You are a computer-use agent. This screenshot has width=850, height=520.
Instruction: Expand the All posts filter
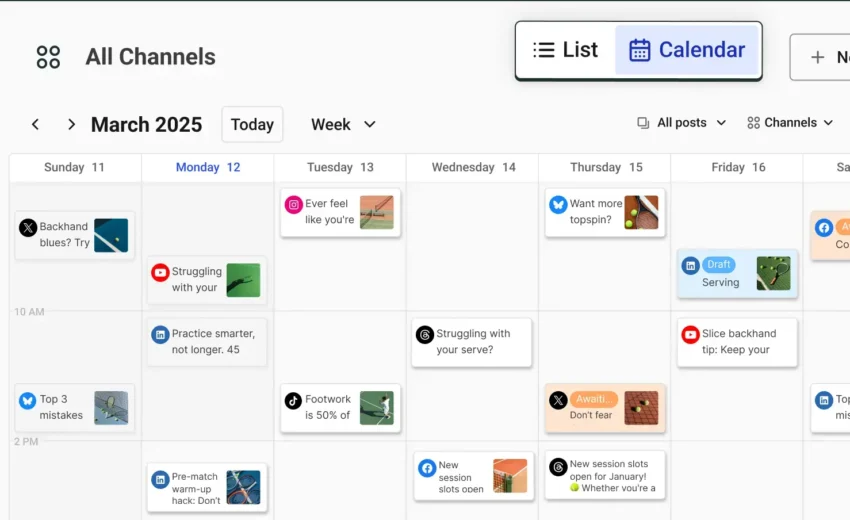[682, 123]
